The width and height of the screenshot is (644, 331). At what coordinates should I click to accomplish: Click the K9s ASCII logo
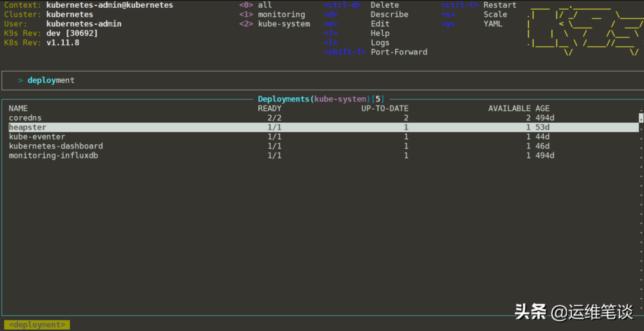click(x=586, y=29)
